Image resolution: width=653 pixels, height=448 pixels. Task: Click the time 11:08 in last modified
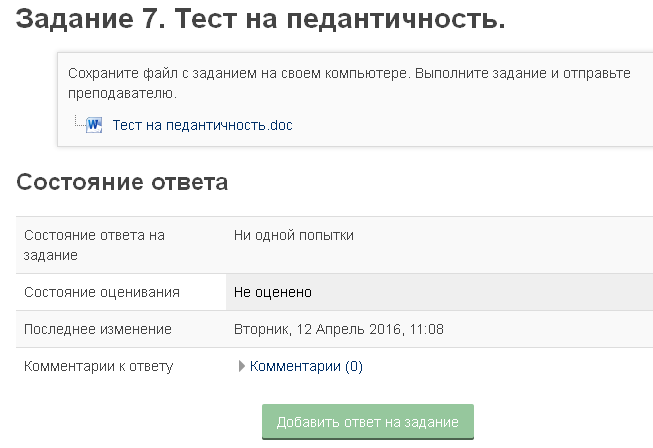click(x=426, y=329)
